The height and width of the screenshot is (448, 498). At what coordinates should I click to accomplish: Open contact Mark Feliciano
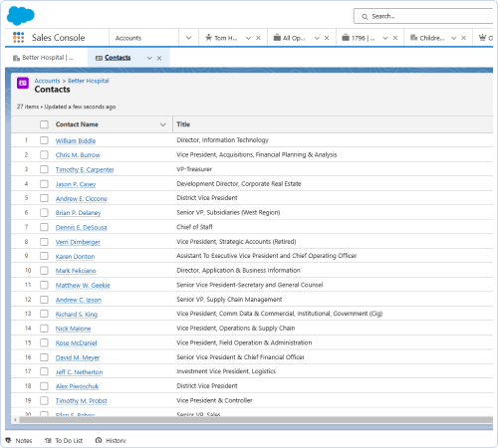click(x=76, y=271)
